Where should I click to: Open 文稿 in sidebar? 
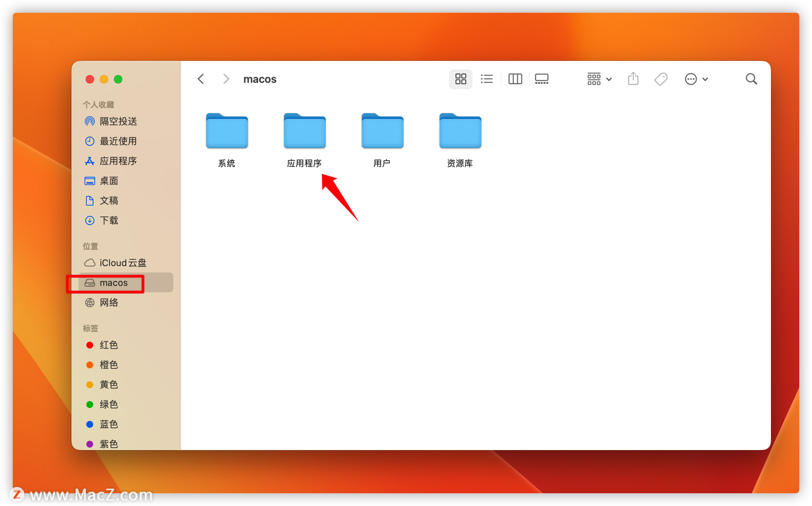pos(126,201)
